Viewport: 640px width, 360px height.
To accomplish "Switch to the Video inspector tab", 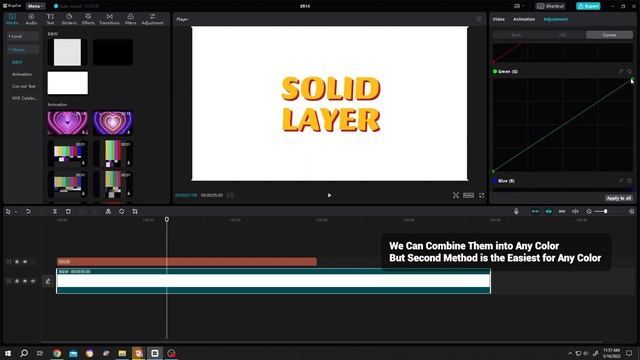I will point(498,19).
